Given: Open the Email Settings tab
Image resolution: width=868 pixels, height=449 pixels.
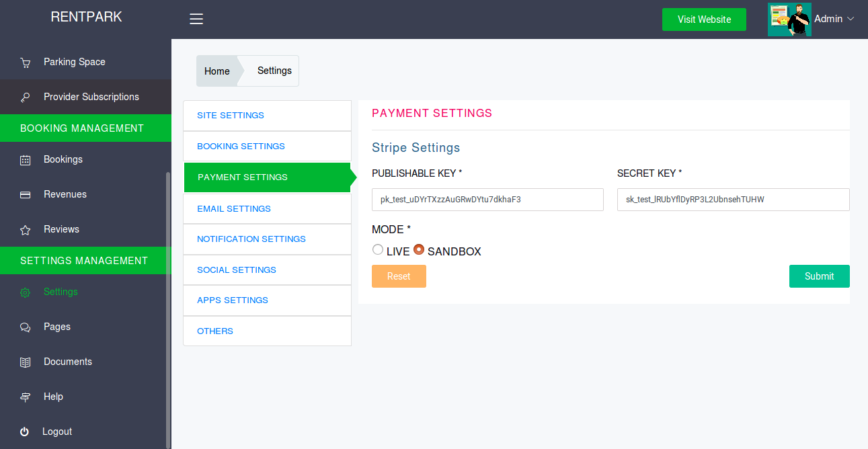Looking at the screenshot, I should coord(267,209).
